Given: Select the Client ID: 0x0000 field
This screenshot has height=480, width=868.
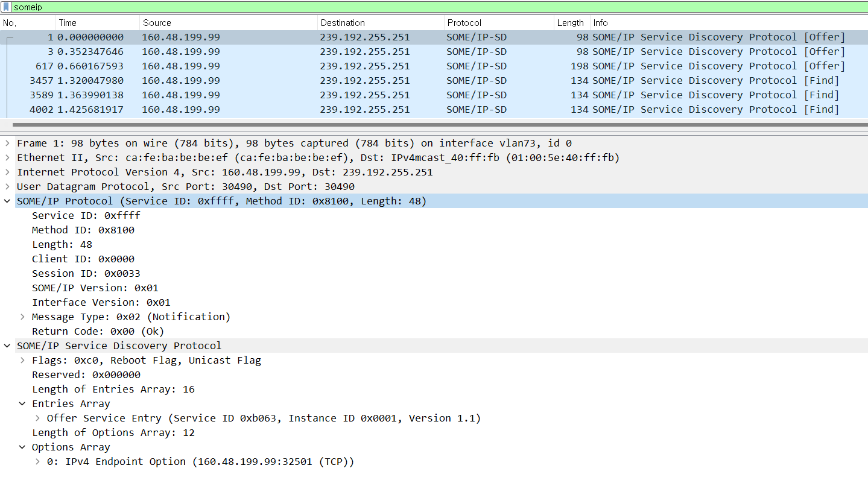Looking at the screenshot, I should coord(83,259).
